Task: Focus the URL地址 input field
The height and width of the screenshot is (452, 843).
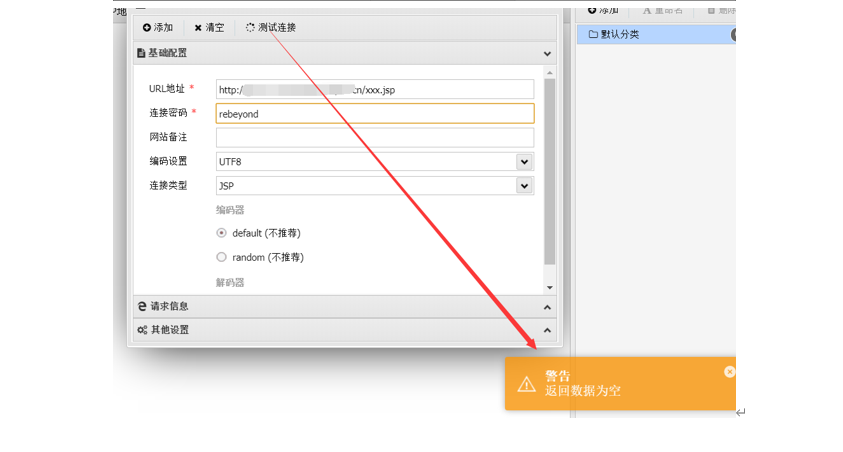Action: coord(374,90)
